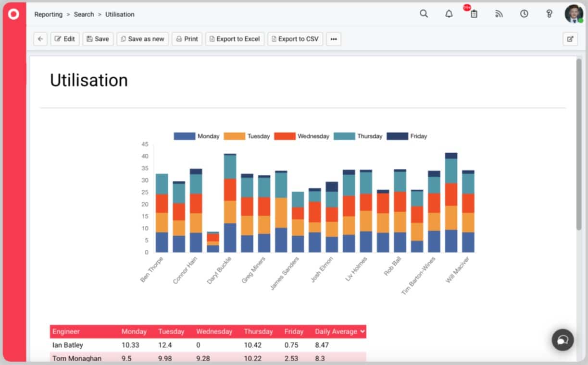Screen dimensions: 588x365
Task: Select the Tom Monaghan table cell
Action: 77,358
